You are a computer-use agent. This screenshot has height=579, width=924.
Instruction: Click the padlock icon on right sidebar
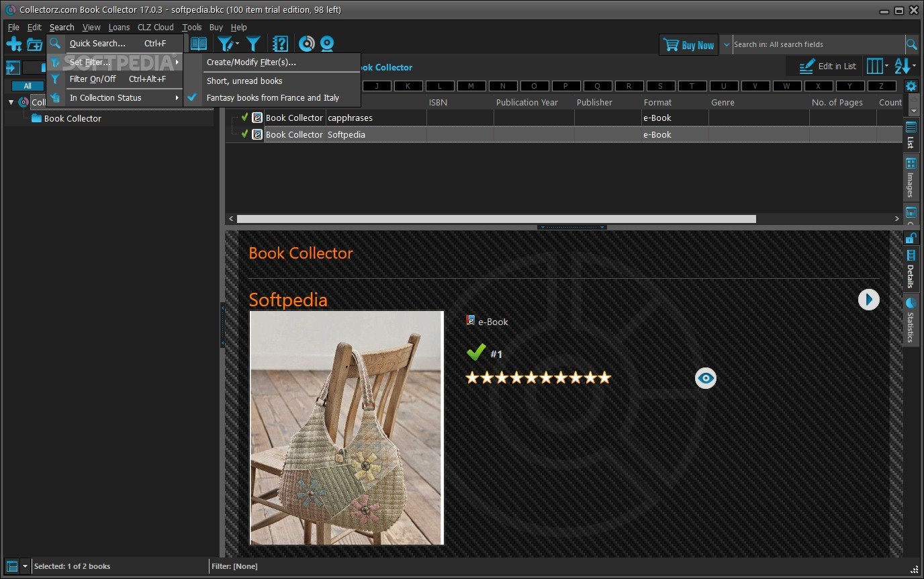pos(911,237)
